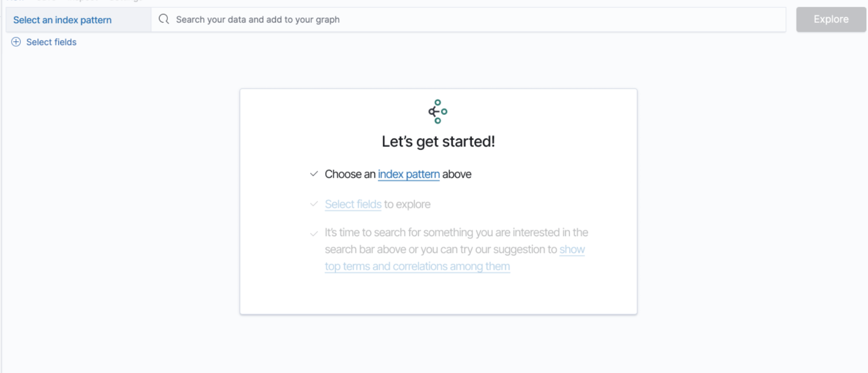Follow the index pattern link in the card
Image resolution: width=868 pixels, height=373 pixels.
point(409,174)
